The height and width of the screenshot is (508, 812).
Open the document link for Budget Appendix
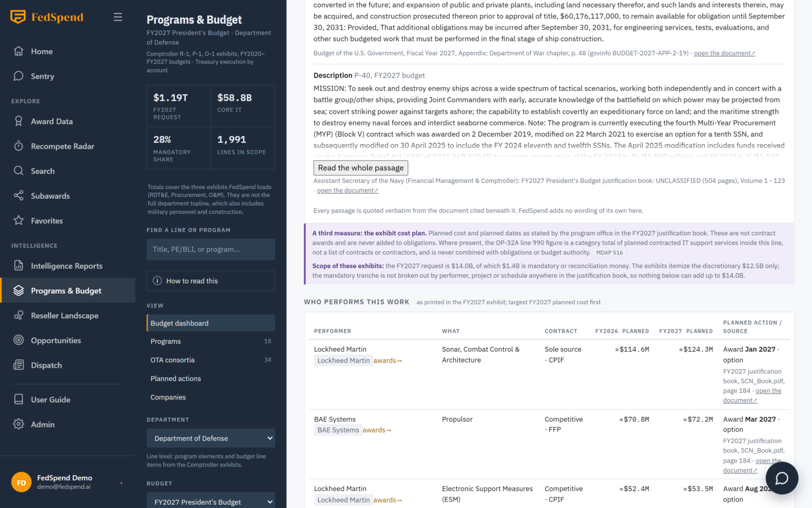point(724,53)
